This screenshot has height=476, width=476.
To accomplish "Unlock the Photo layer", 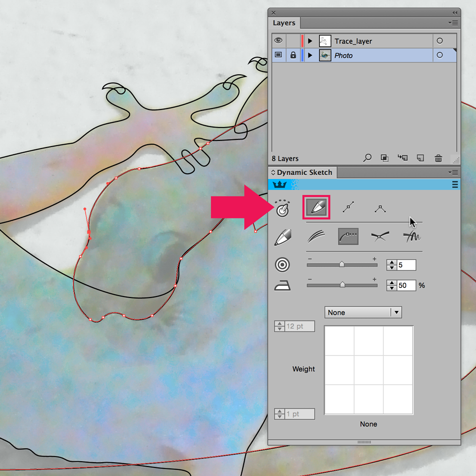I will click(293, 55).
